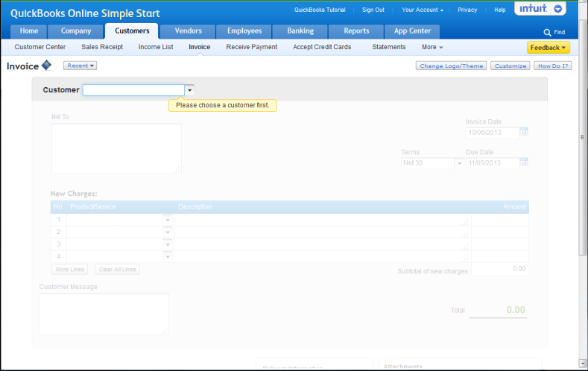Open the Employees tab
The width and height of the screenshot is (588, 371).
coord(244,31)
